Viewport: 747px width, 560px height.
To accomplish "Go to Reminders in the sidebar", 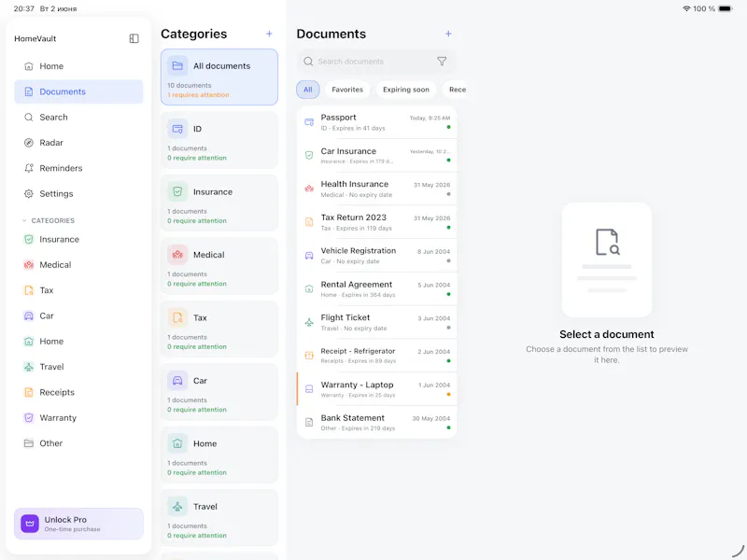I will pos(78,168).
